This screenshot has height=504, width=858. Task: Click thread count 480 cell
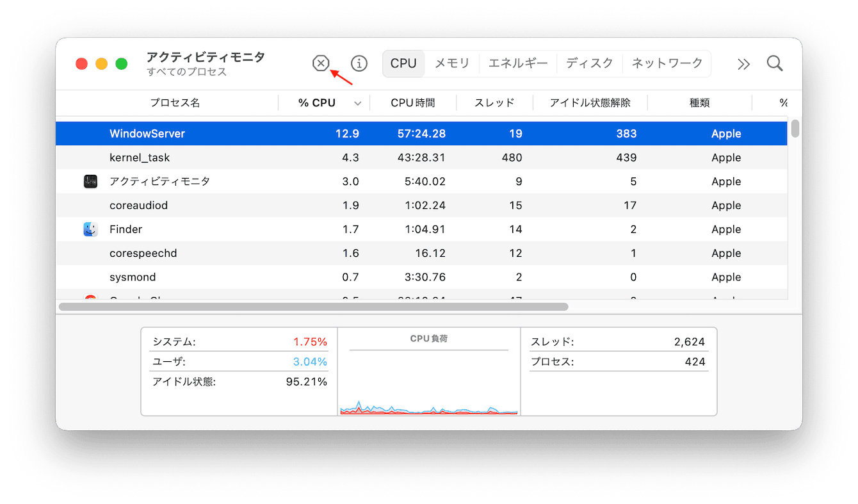pyautogui.click(x=512, y=158)
